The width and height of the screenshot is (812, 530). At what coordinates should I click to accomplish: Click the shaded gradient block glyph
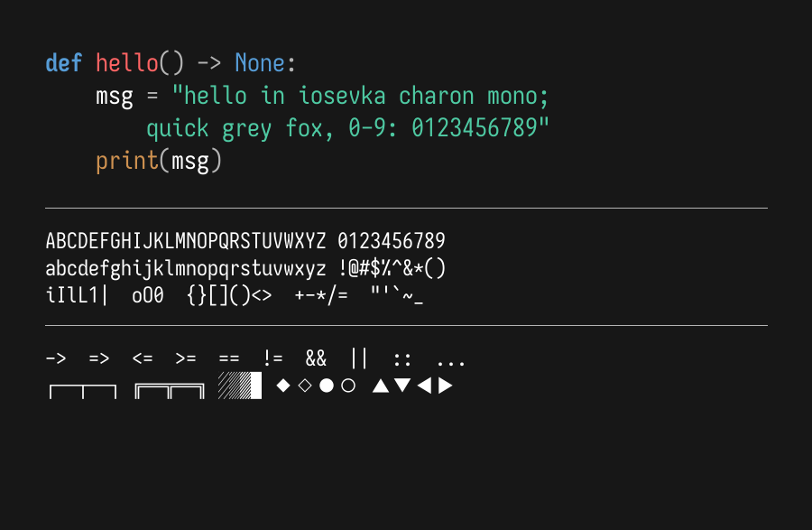[x=240, y=386]
